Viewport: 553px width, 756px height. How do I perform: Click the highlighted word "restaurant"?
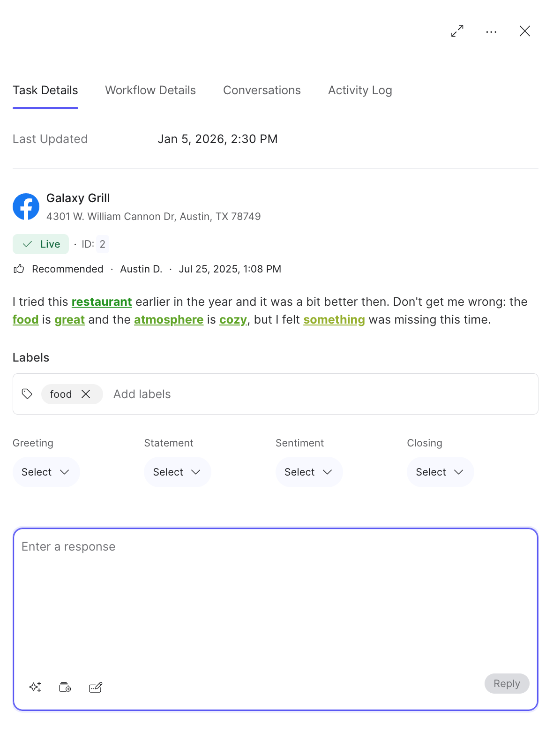(x=102, y=302)
